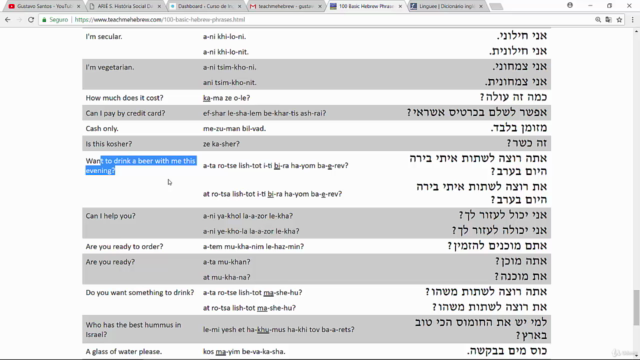Click the URL in the address bar

pyautogui.click(x=160, y=20)
